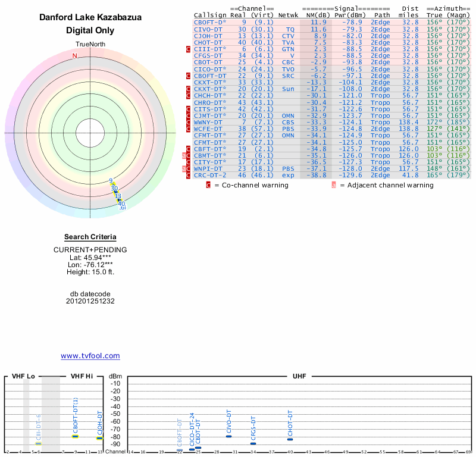Screen dimensions: 476x457
Task: Click the red C legend icon for co-channel warning
Action: pyautogui.click(x=208, y=185)
